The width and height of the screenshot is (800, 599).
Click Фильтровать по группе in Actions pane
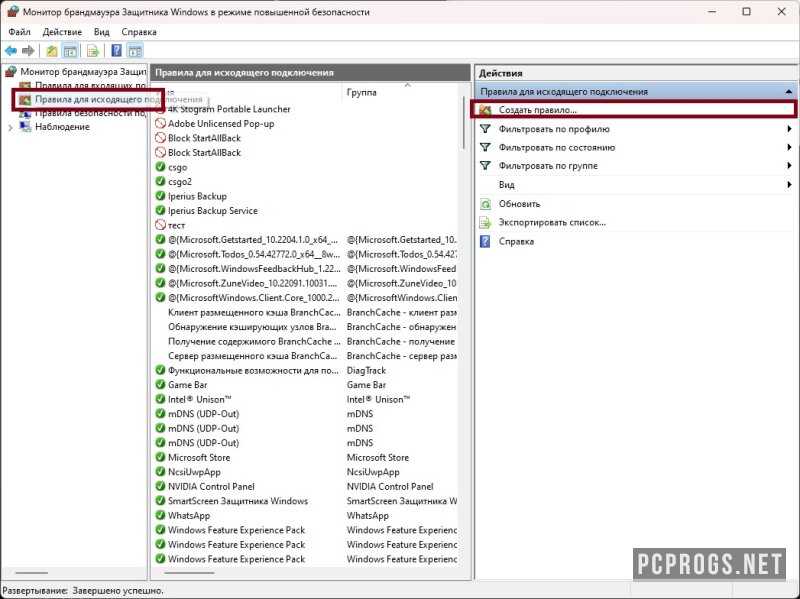click(x=548, y=166)
